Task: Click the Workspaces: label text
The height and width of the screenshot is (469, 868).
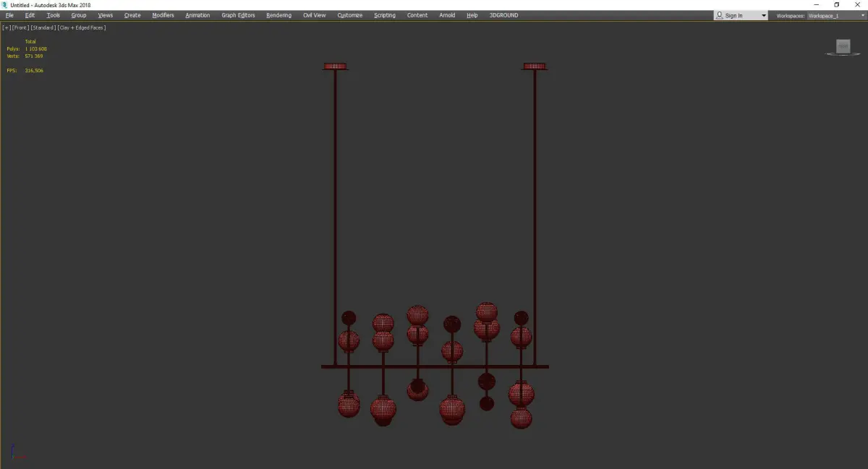Action: coord(791,15)
